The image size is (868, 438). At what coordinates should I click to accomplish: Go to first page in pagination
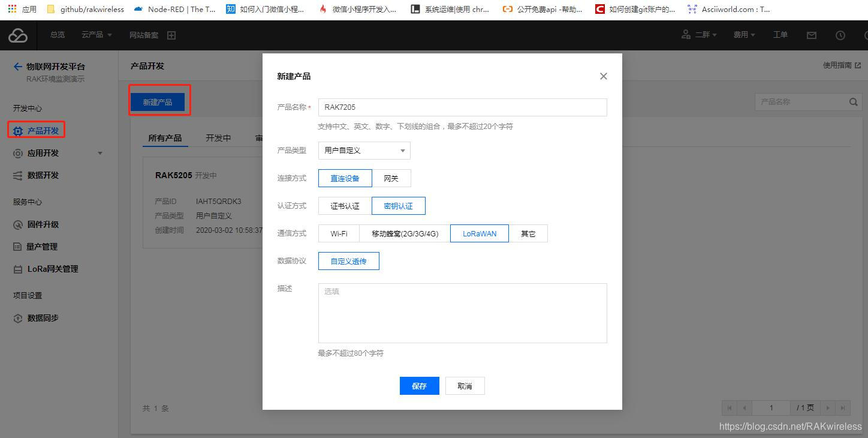pos(730,408)
